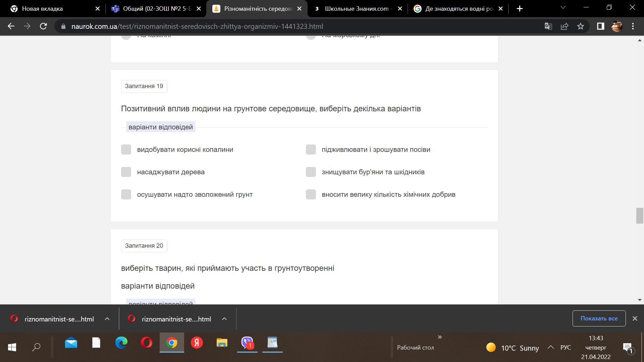Tick 'підживлювати і зрошувати посіви' checkbox
Viewport: 644px width, 362px height.
311,149
